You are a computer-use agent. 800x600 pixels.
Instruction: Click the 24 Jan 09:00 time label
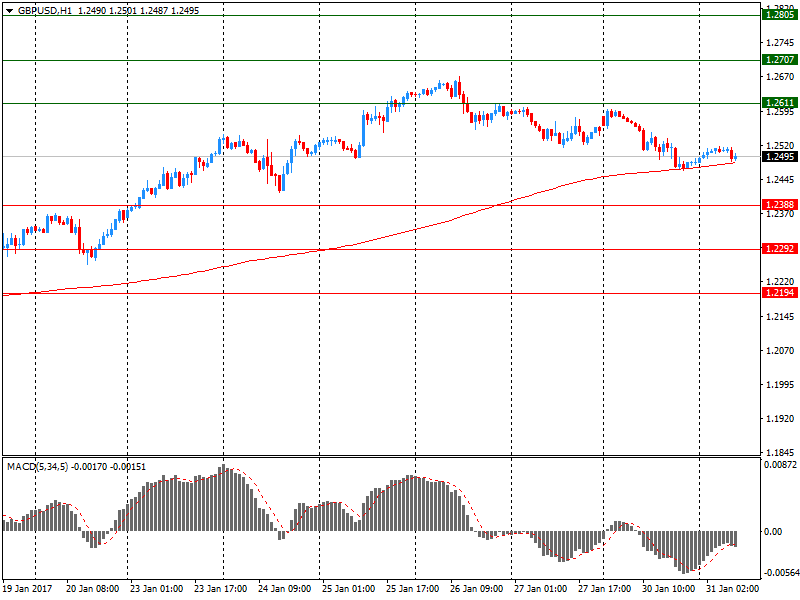(284, 588)
